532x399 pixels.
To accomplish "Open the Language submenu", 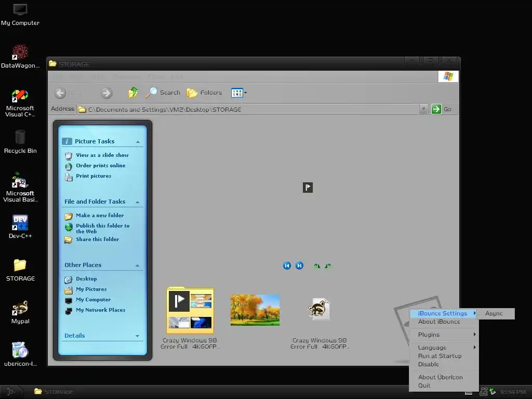I will (444, 348).
